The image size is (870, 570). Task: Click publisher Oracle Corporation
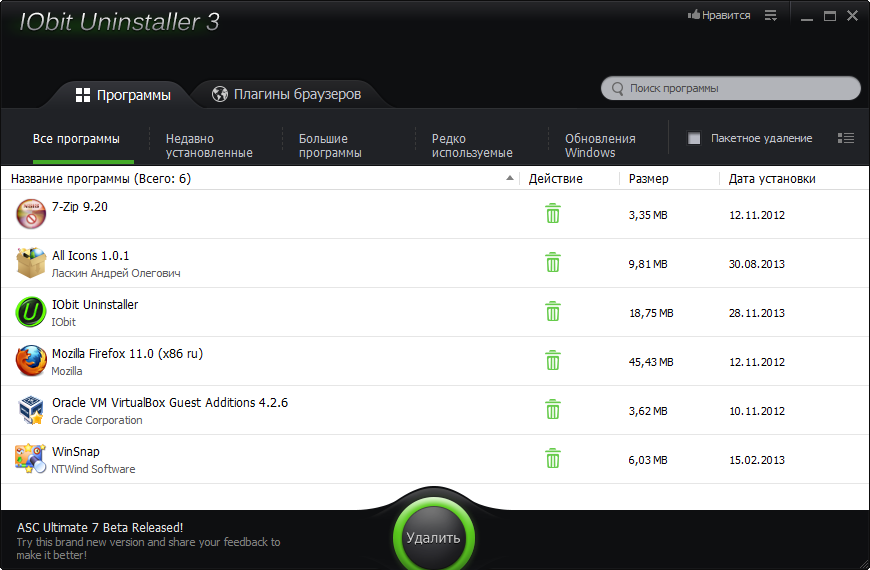pyautogui.click(x=97, y=420)
